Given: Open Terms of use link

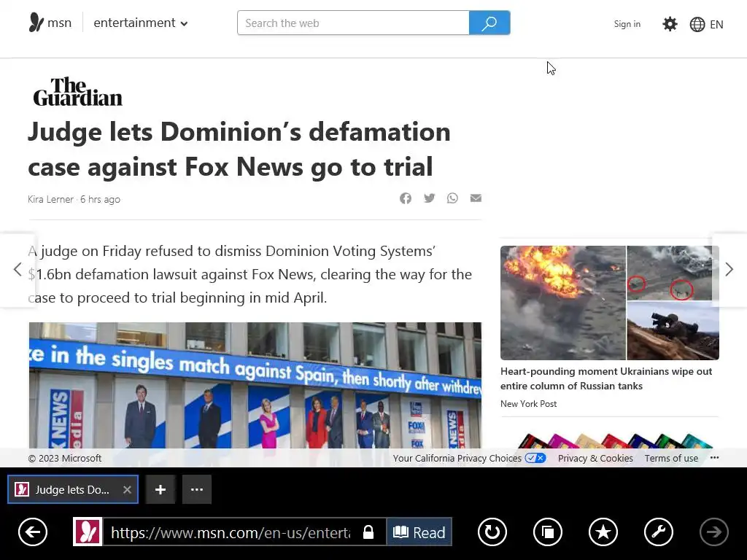Looking at the screenshot, I should 671,458.
